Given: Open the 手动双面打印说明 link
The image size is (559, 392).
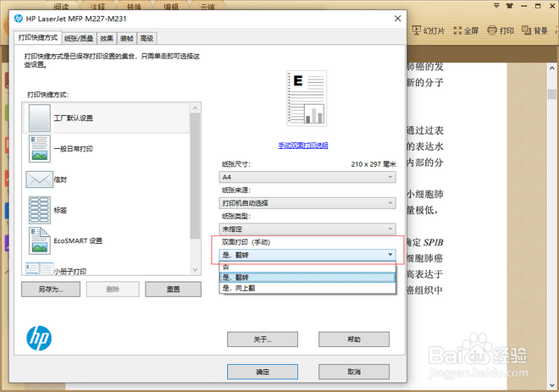Looking at the screenshot, I should pos(303,146).
